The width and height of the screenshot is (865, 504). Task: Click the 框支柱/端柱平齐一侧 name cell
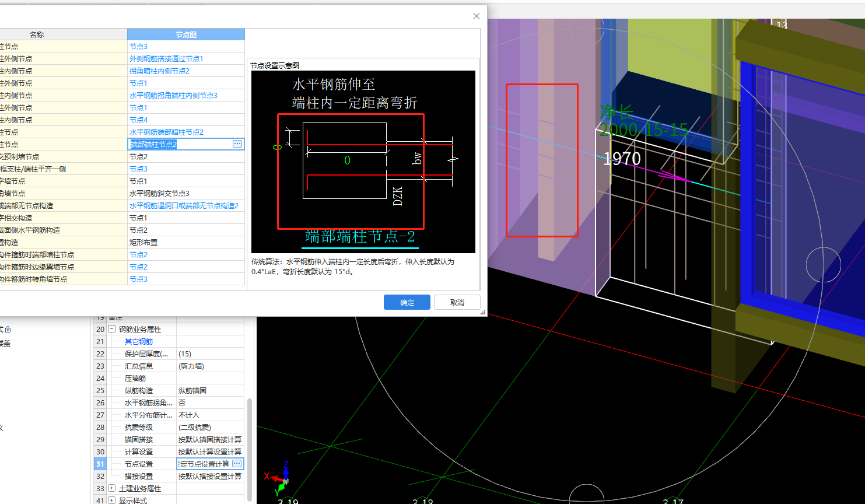pos(64,169)
